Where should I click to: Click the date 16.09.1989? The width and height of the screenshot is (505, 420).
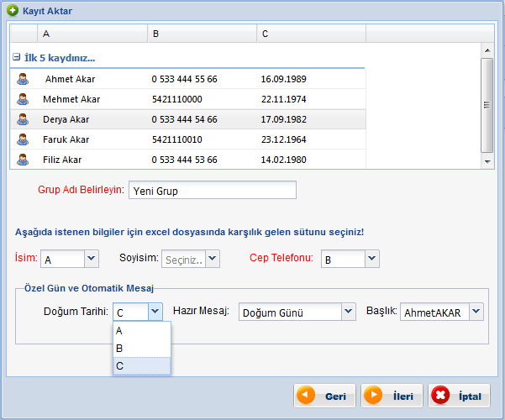point(283,79)
